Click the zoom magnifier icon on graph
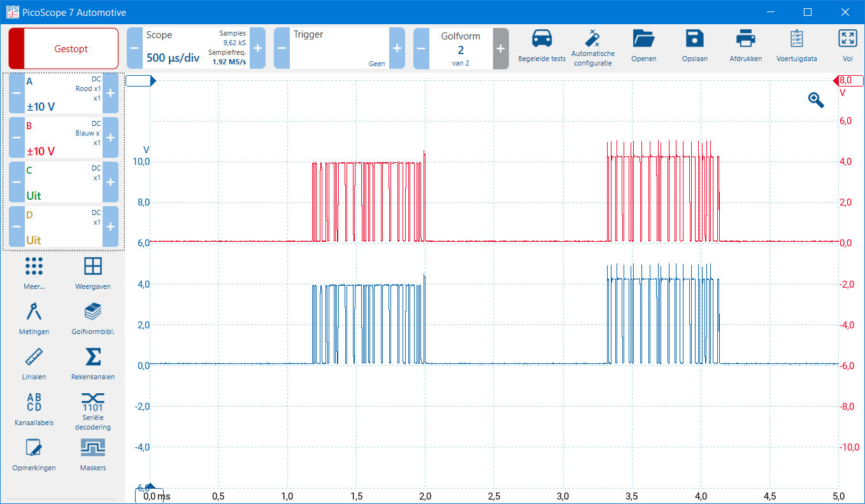865x504 pixels. 816,100
